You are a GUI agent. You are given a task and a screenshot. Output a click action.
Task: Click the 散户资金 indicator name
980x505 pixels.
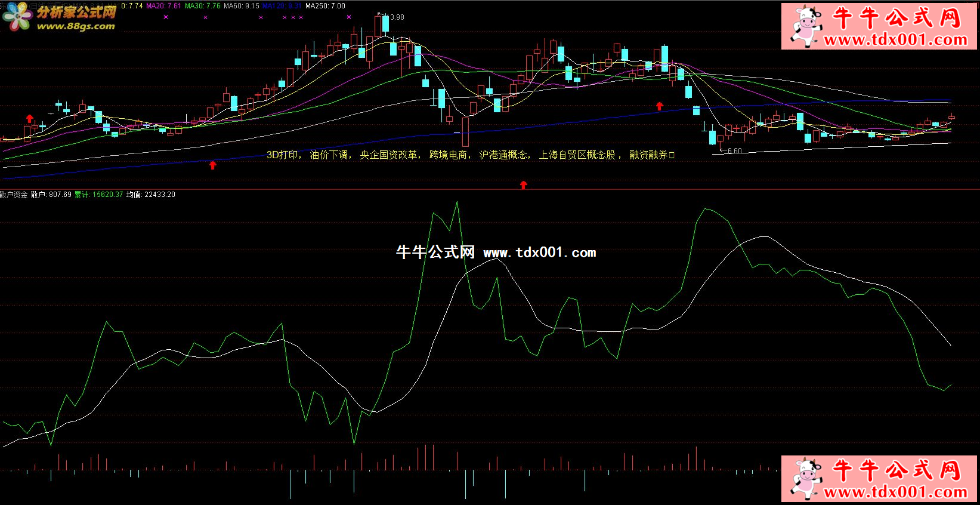tap(14, 195)
